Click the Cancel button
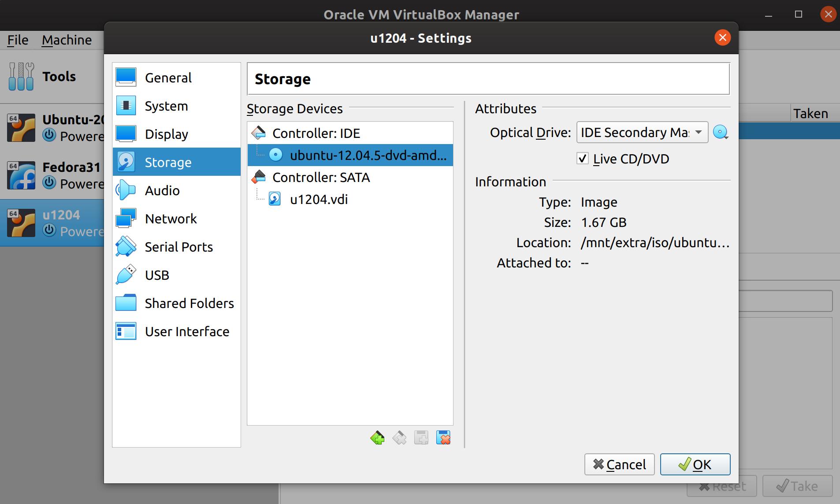The width and height of the screenshot is (840, 504). click(619, 464)
